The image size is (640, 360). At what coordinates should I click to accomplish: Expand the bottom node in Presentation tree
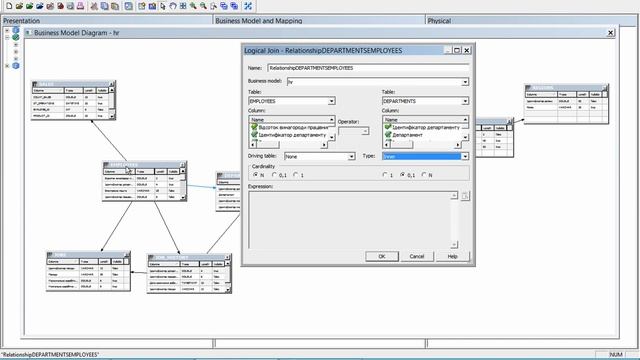coord(7,65)
